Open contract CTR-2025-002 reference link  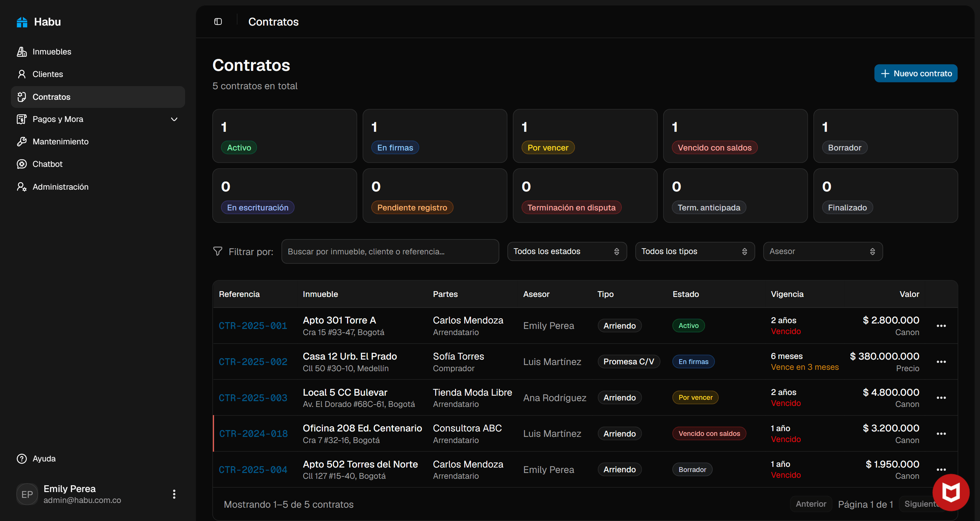pos(252,362)
